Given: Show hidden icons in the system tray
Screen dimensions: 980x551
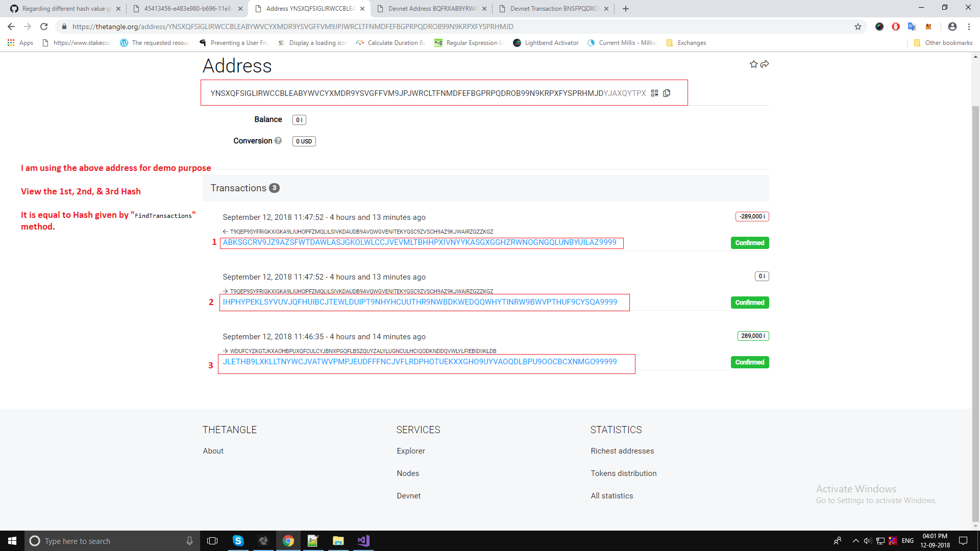Looking at the screenshot, I should click(855, 541).
